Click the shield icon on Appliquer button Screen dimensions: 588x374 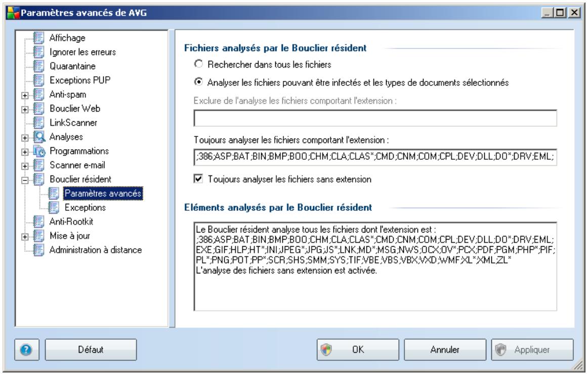tap(501, 350)
